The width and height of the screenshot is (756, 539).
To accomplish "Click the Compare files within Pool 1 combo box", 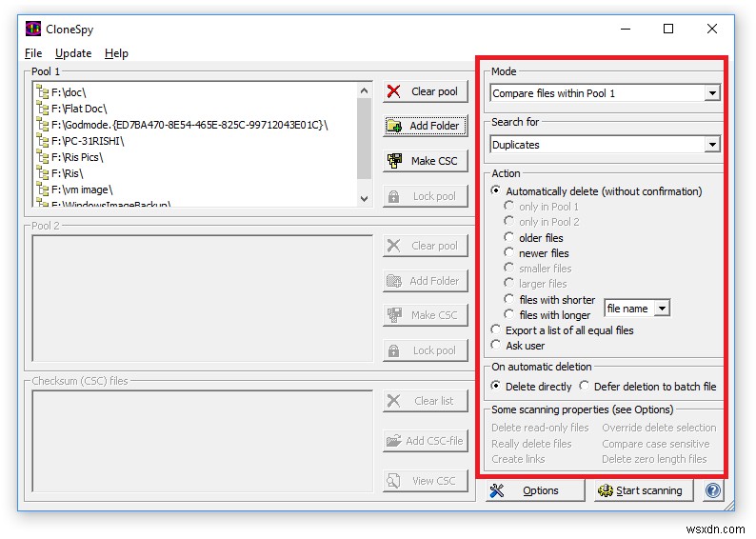I will [x=606, y=93].
